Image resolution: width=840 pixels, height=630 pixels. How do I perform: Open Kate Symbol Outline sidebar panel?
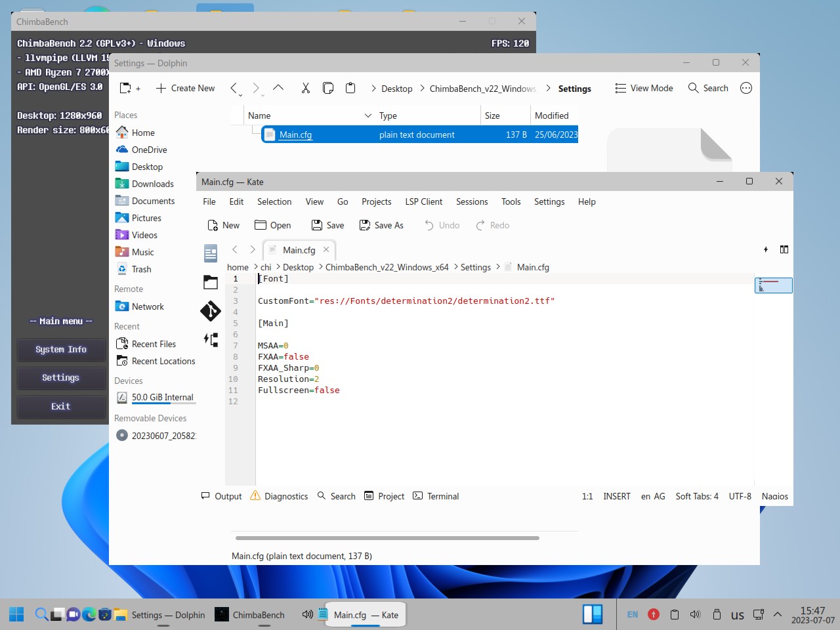tap(211, 339)
